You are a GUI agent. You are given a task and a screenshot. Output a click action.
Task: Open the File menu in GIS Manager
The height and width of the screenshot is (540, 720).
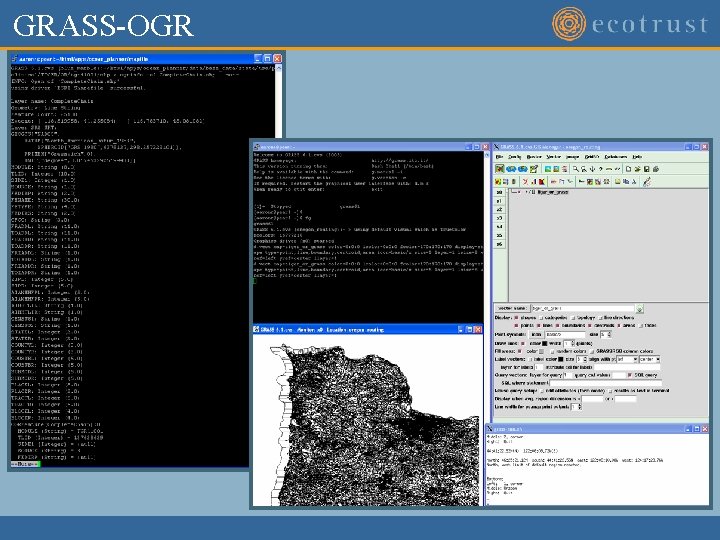(499, 157)
